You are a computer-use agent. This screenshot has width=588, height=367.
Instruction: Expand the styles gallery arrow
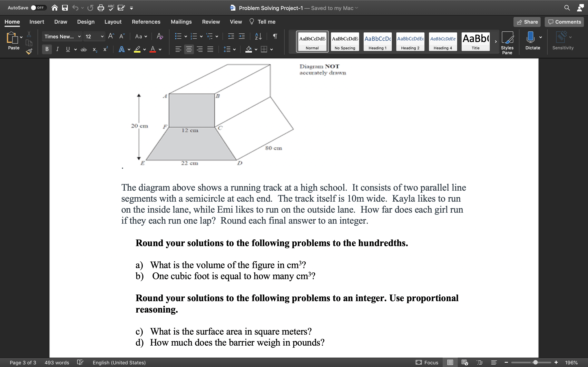click(496, 42)
